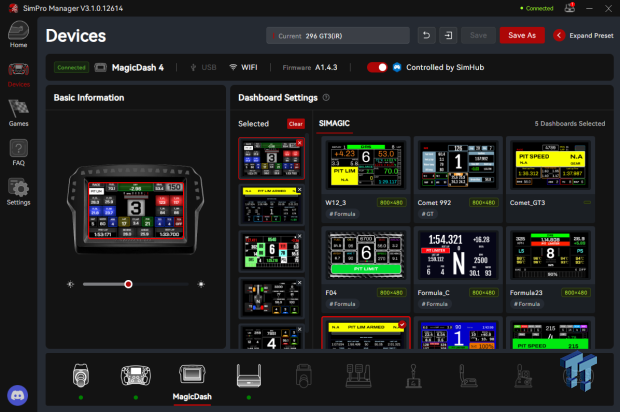The height and width of the screenshot is (412, 620).
Task: Click the #GT tag under Comet 992
Action: coord(427,214)
